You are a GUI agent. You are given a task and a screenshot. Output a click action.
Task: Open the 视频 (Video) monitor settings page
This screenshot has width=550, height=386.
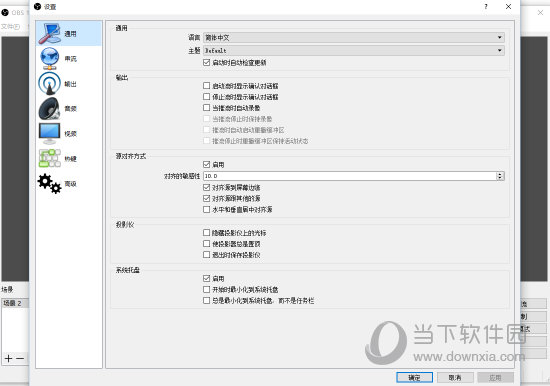click(x=69, y=134)
